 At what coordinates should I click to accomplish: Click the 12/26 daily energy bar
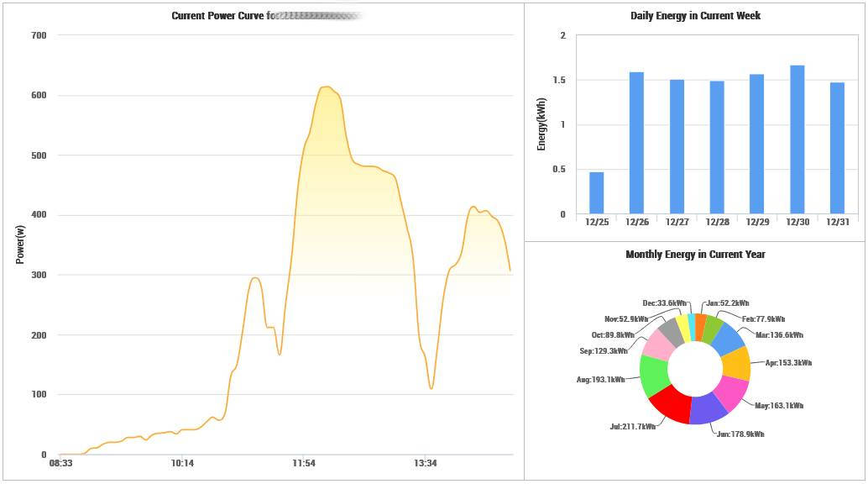click(x=636, y=143)
